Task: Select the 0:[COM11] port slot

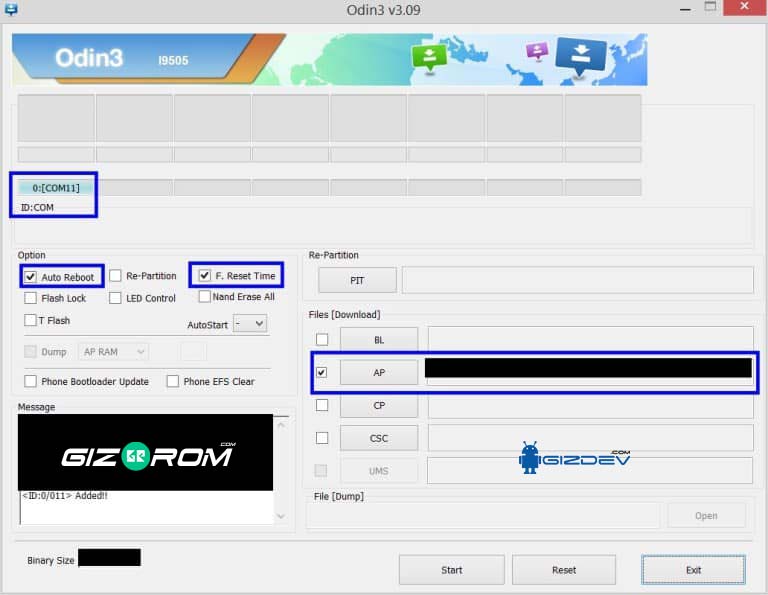Action: tap(56, 188)
